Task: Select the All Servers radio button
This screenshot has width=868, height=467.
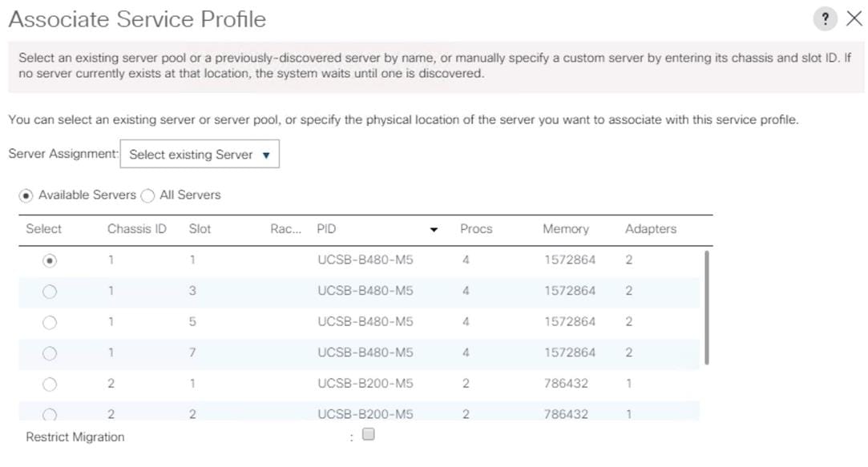Action: (x=147, y=195)
